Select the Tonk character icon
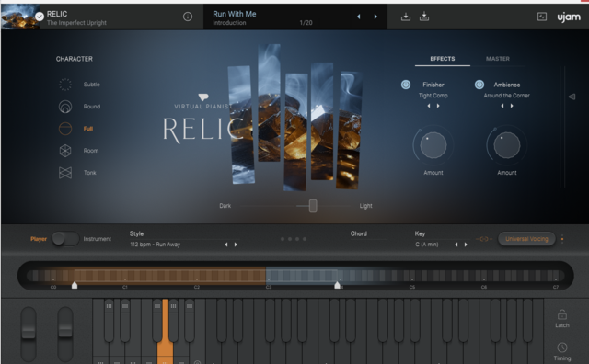This screenshot has width=589, height=364. [x=65, y=173]
